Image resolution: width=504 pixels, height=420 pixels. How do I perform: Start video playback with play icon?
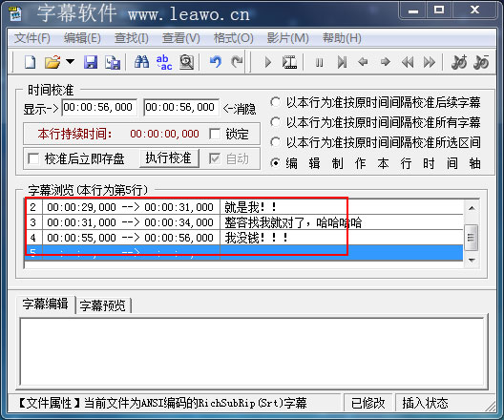pyautogui.click(x=267, y=62)
